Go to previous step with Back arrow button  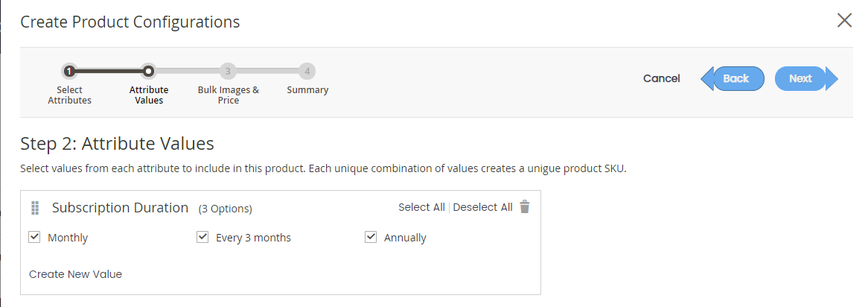click(x=733, y=79)
